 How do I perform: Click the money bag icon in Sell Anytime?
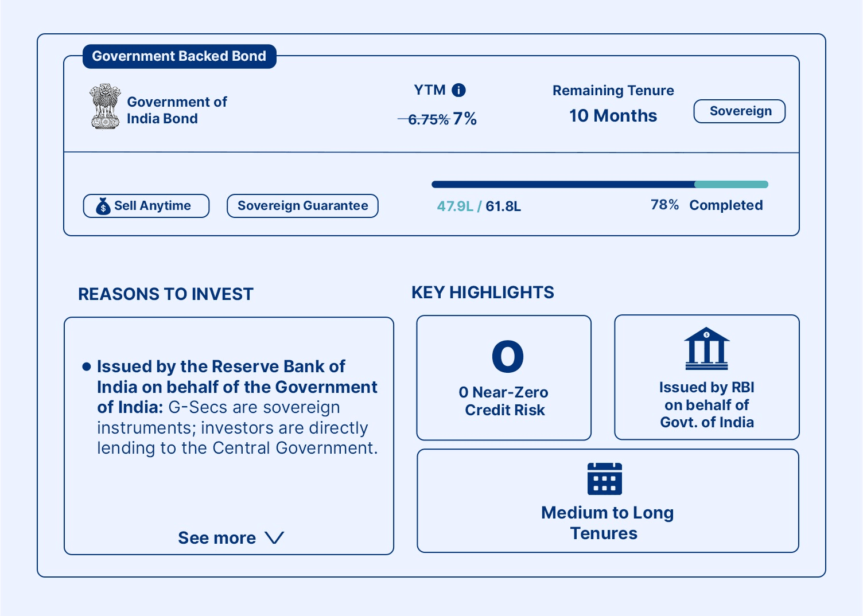pyautogui.click(x=103, y=206)
